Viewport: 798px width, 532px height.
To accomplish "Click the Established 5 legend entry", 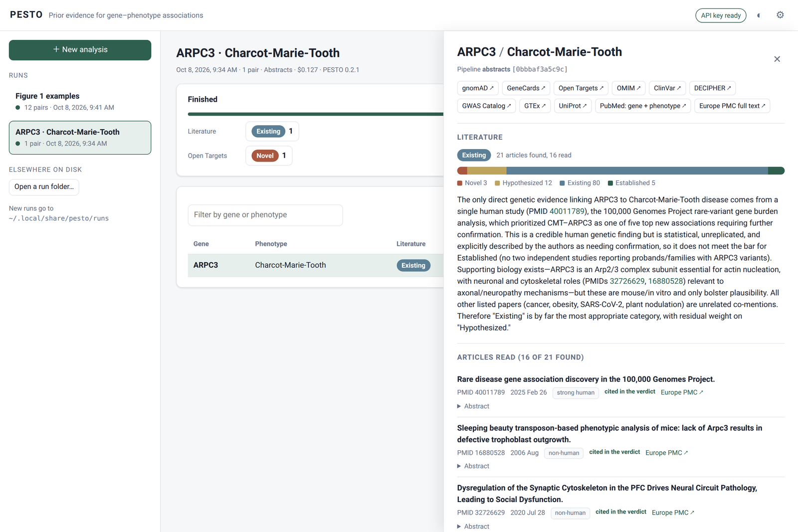I will [x=631, y=183].
